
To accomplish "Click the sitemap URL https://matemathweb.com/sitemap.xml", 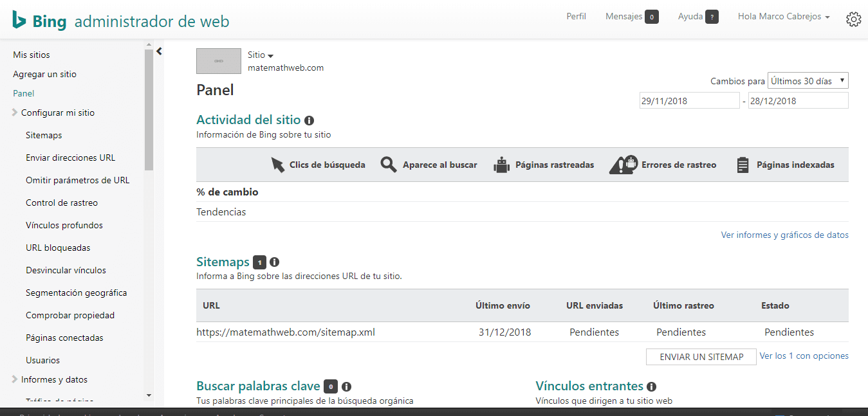I will pyautogui.click(x=286, y=332).
